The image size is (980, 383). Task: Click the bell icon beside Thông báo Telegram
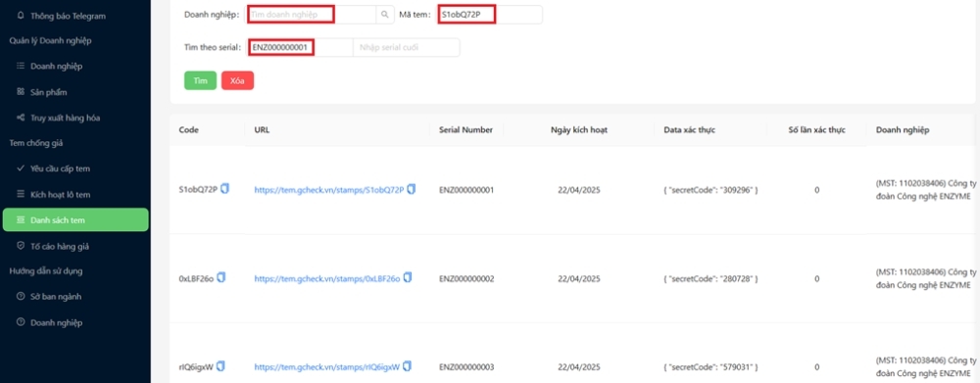pyautogui.click(x=20, y=16)
